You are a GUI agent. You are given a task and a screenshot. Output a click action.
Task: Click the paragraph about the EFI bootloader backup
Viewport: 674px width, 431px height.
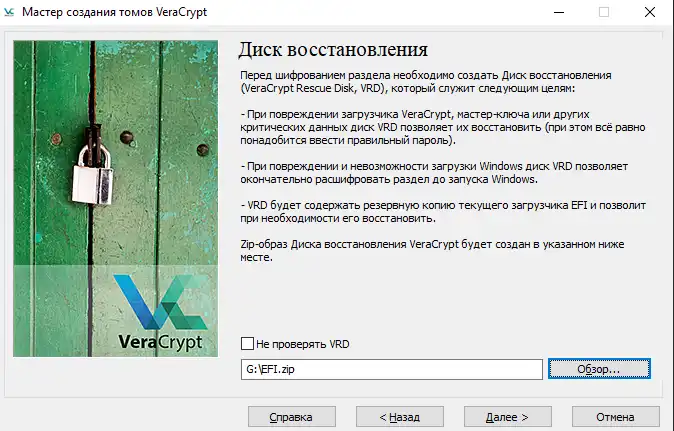(430, 211)
